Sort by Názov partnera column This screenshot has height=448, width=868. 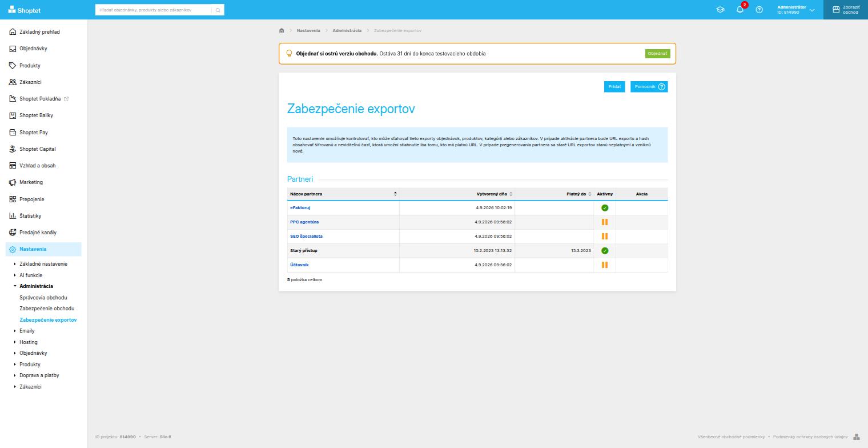[x=343, y=194]
